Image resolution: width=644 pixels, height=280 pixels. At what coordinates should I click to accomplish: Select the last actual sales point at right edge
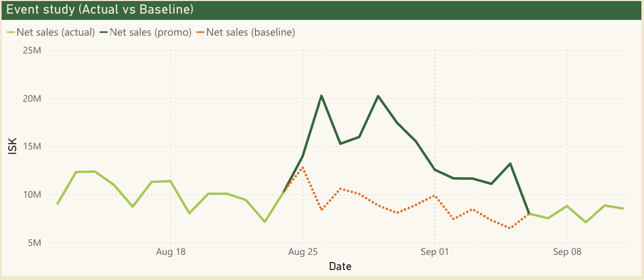tap(623, 209)
